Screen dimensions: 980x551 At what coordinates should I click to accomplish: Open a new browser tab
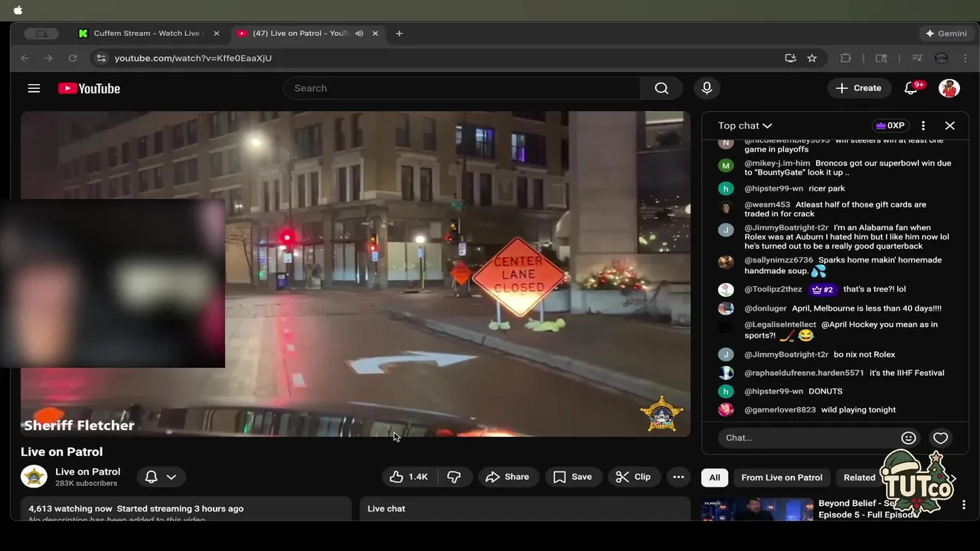(x=399, y=34)
